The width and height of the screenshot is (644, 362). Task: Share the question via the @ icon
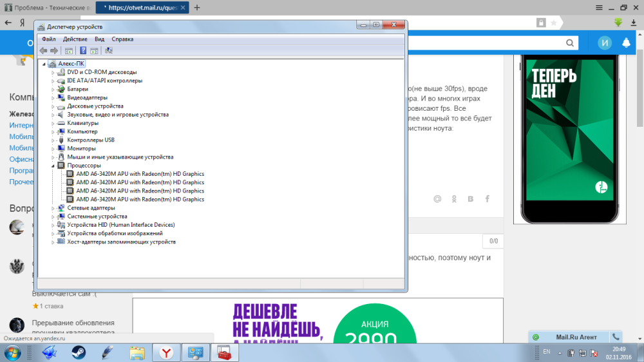[437, 199]
